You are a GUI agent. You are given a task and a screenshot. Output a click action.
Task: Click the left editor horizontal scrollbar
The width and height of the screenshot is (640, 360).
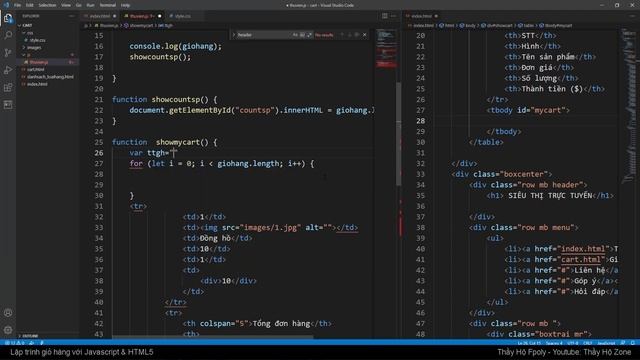pyautogui.click(x=212, y=337)
